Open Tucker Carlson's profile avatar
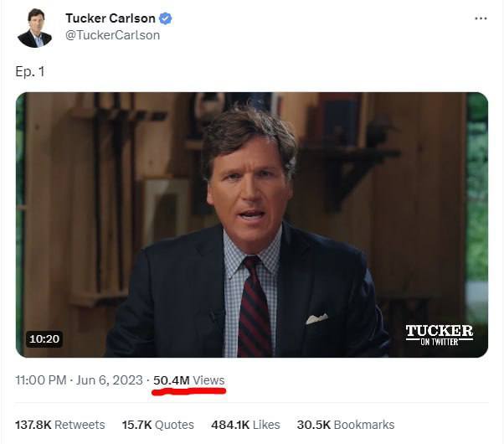Viewport: 504px width, 444px height. [34, 28]
